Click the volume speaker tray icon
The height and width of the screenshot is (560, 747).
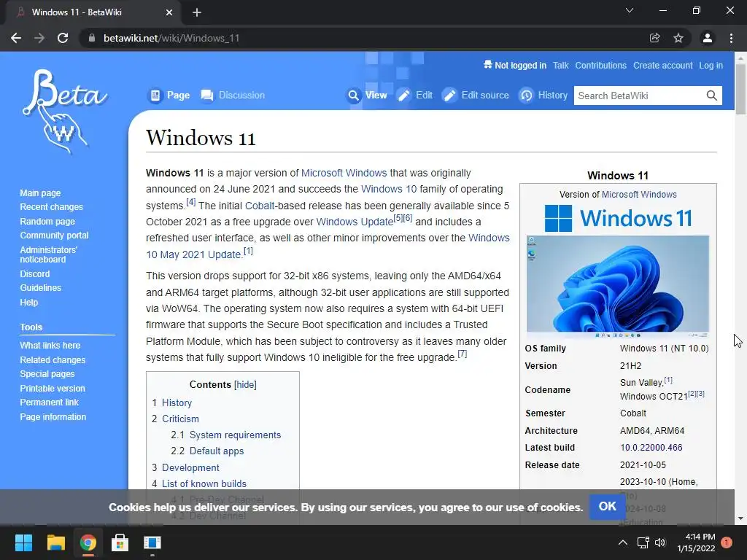click(660, 542)
